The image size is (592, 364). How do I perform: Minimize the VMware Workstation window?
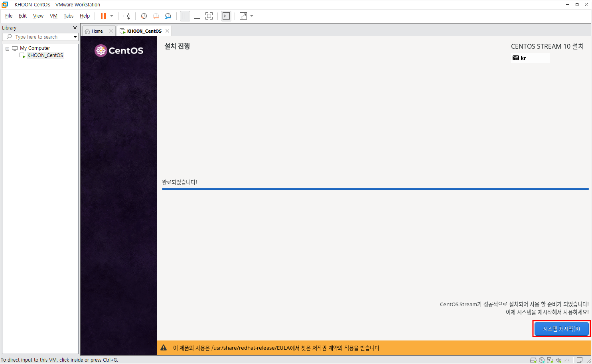tap(567, 4)
